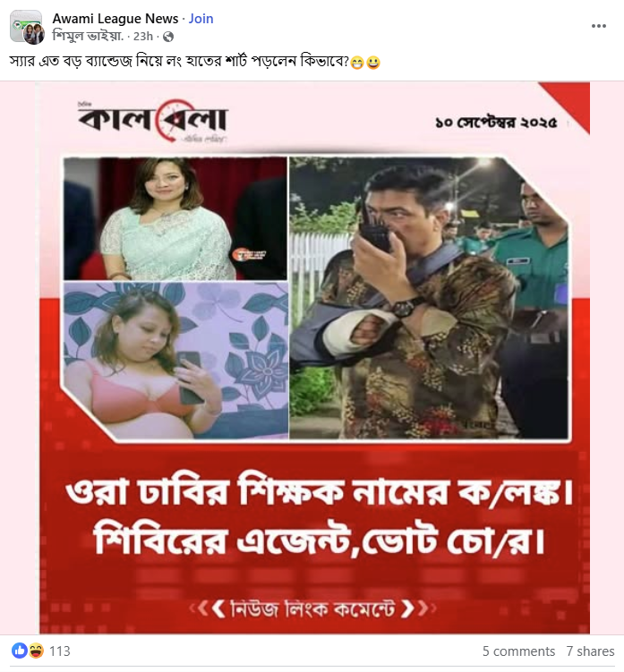View the 7 shares list
This screenshot has width=624, height=672.
(x=590, y=651)
